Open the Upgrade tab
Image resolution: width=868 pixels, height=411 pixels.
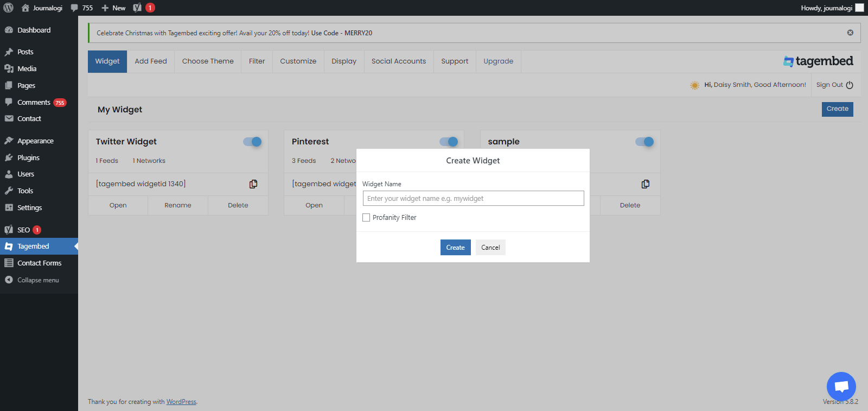click(499, 61)
